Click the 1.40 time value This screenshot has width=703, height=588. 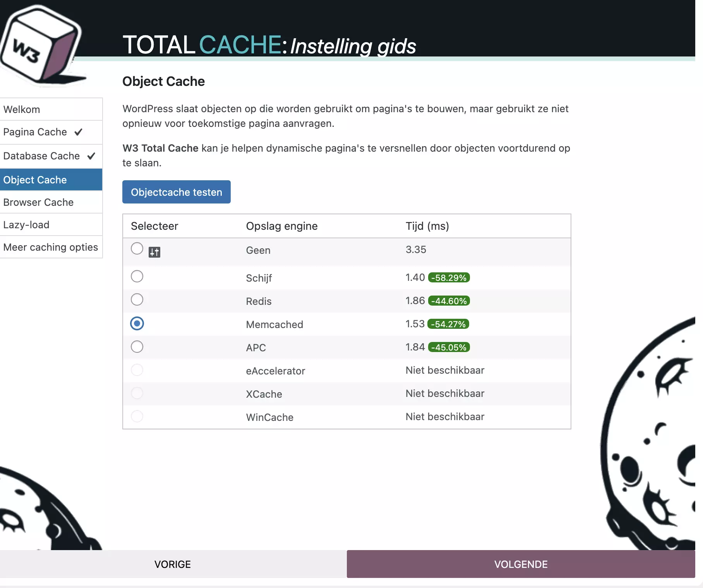tap(415, 277)
